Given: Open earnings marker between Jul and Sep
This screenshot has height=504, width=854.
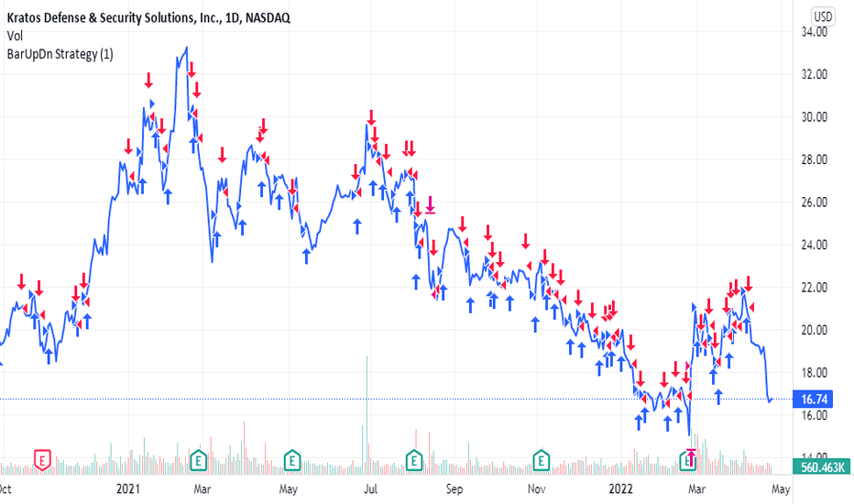Looking at the screenshot, I should (x=414, y=460).
